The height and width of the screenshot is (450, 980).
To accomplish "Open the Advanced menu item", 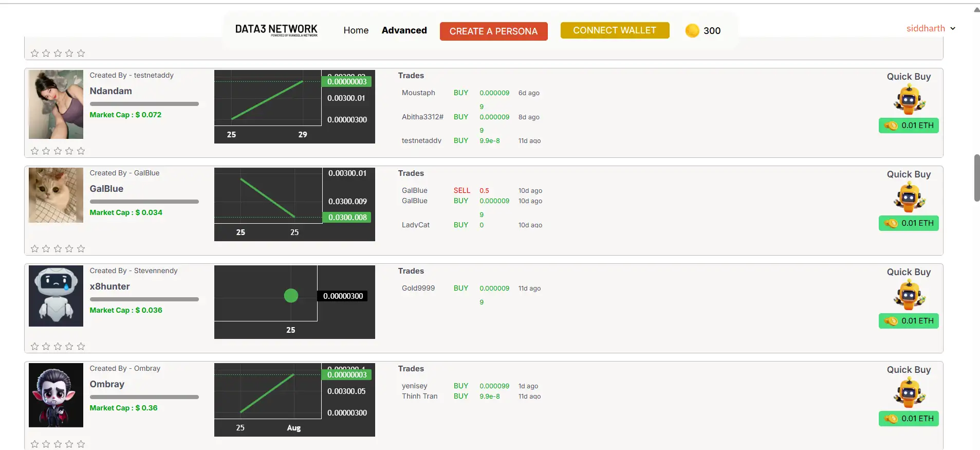I will 404,30.
